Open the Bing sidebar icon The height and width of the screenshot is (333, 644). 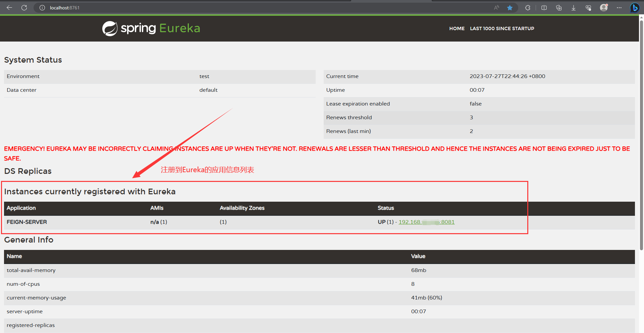coord(634,7)
